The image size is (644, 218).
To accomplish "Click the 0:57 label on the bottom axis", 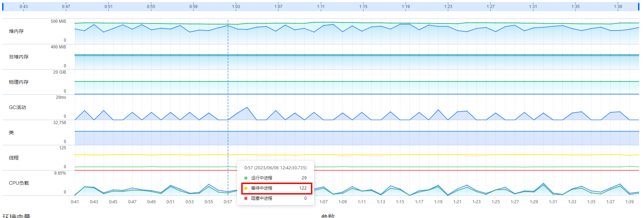I will (x=228, y=202).
